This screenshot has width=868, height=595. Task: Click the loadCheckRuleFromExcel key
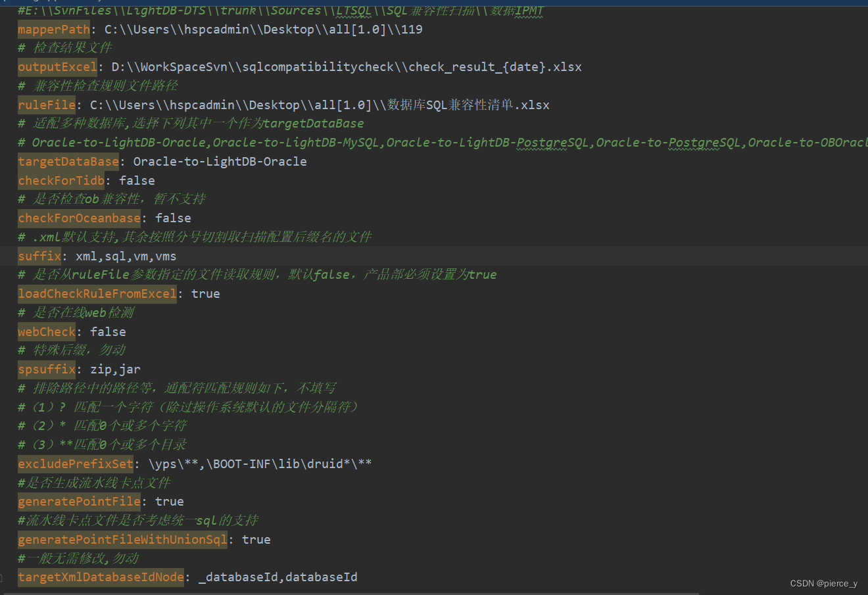(96, 293)
